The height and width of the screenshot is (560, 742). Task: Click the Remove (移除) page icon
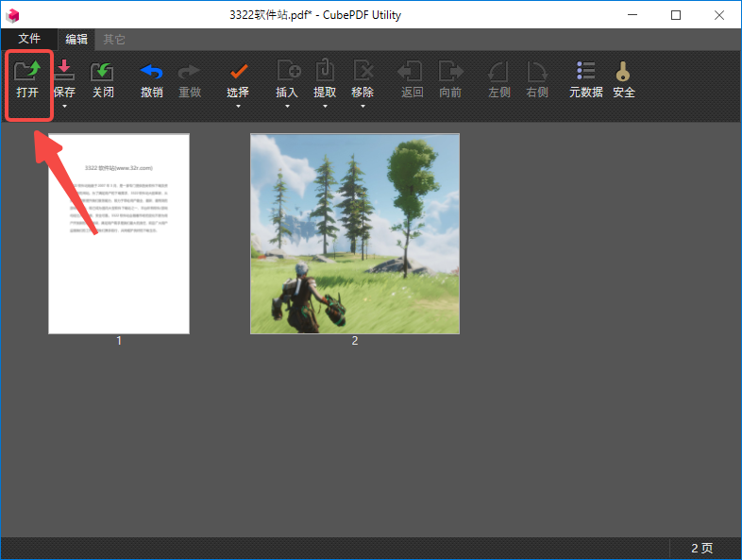[x=363, y=71]
